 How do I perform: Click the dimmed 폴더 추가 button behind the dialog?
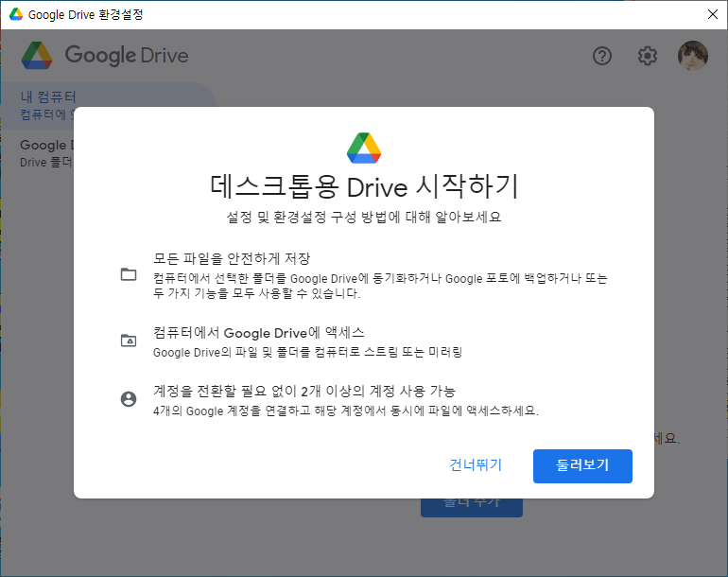point(472,508)
